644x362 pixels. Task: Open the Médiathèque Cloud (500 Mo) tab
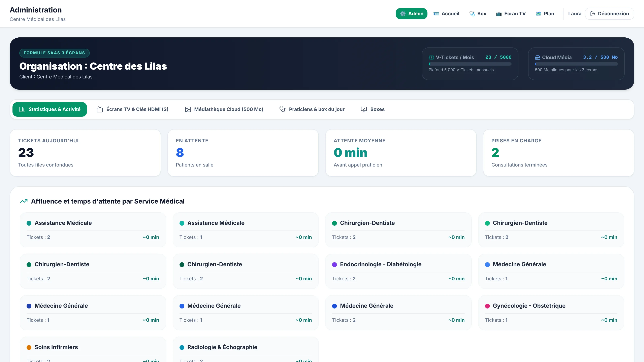[x=224, y=109]
